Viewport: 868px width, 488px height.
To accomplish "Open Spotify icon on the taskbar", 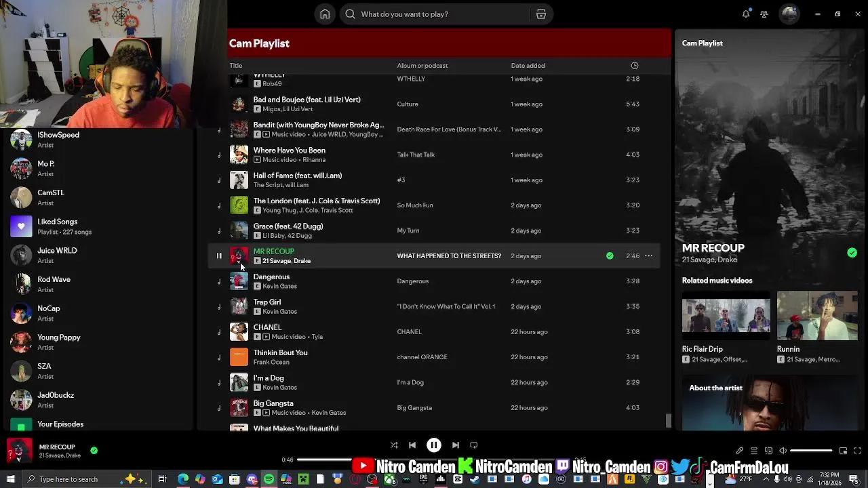I will 269,479.
